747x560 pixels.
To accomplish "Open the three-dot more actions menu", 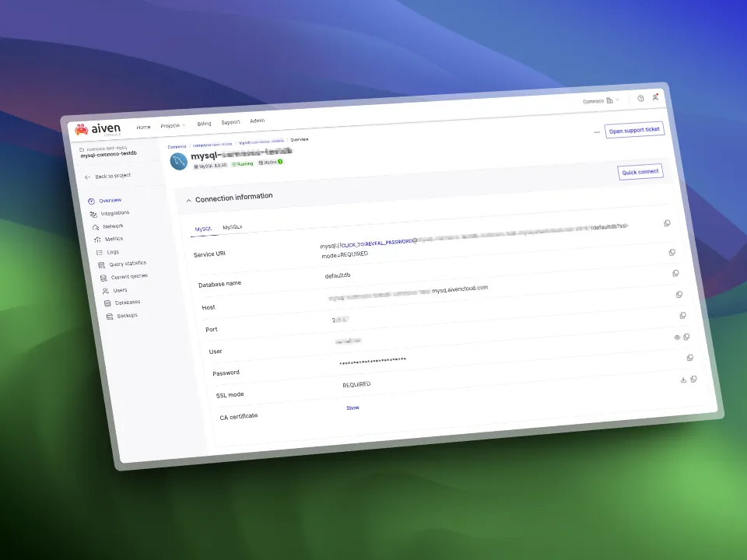I will 597,132.
